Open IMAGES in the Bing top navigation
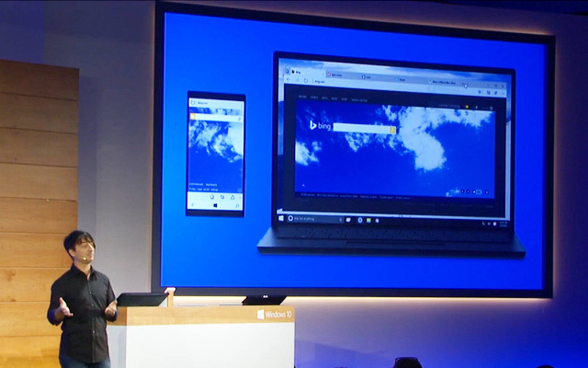 point(302,97)
